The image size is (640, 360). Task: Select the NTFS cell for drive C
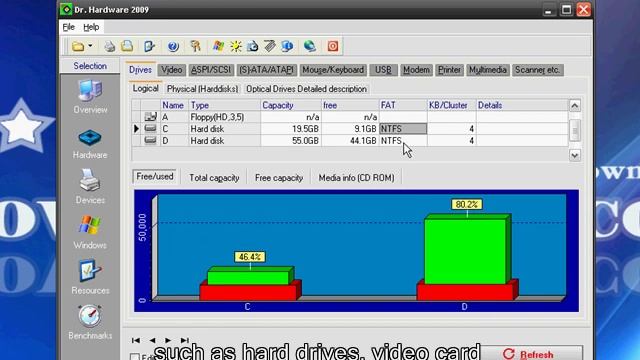click(403, 129)
